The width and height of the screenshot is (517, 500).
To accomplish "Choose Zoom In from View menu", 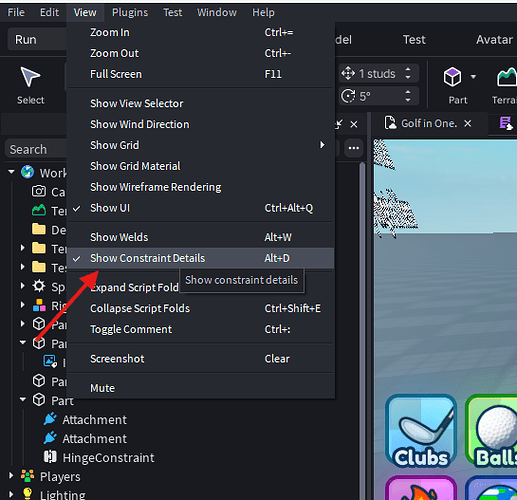I will [x=201, y=32].
